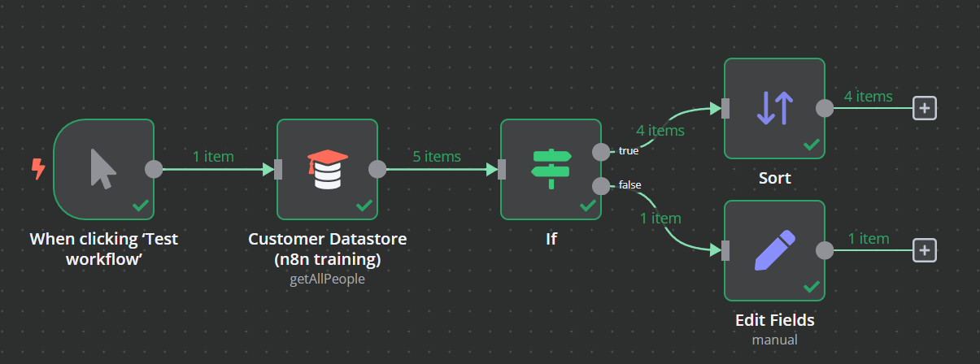Click the Sort node output connector
The width and height of the screenshot is (980, 364).
[x=825, y=108]
